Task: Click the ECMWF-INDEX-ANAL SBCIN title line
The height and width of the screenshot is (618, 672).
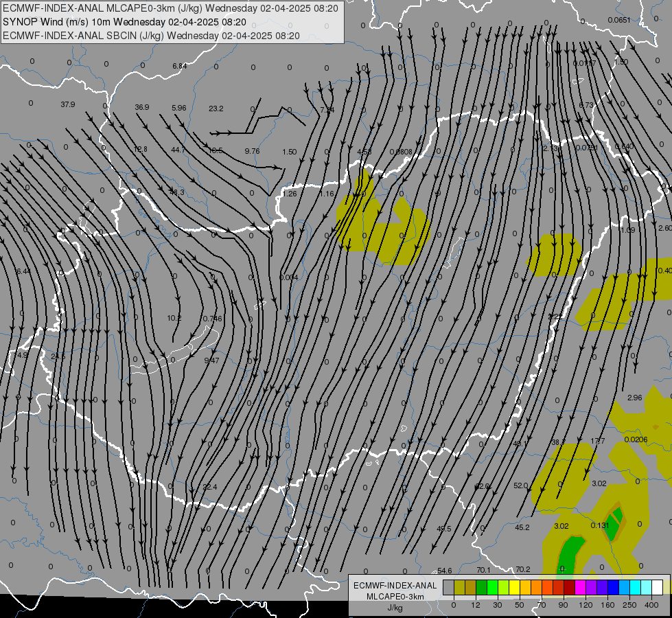Action: point(151,36)
